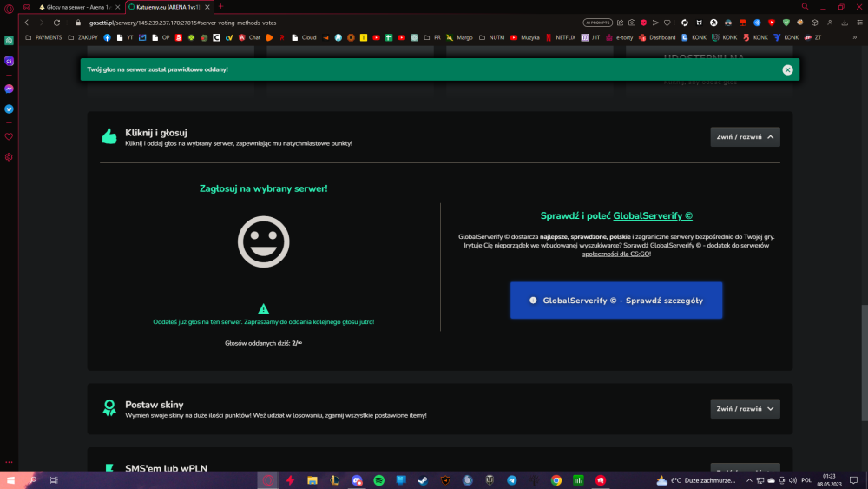Viewport: 868px width, 489px height.
Task: Go back to the previous page
Action: pos(27,23)
